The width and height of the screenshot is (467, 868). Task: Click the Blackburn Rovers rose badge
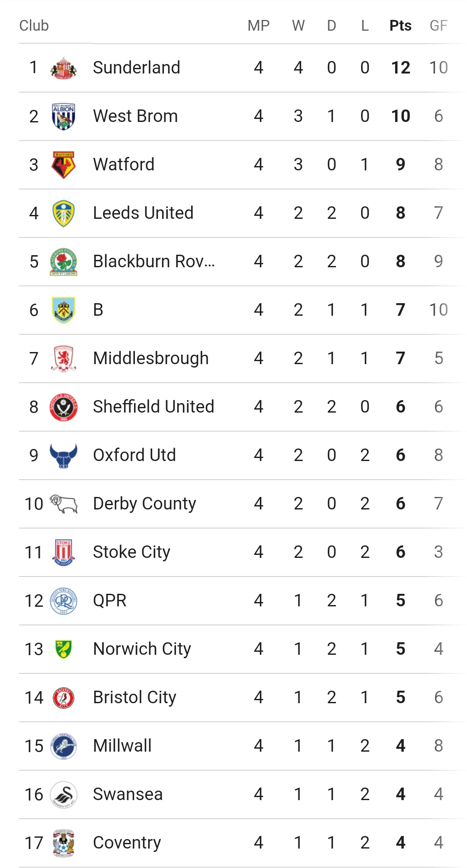[64, 262]
